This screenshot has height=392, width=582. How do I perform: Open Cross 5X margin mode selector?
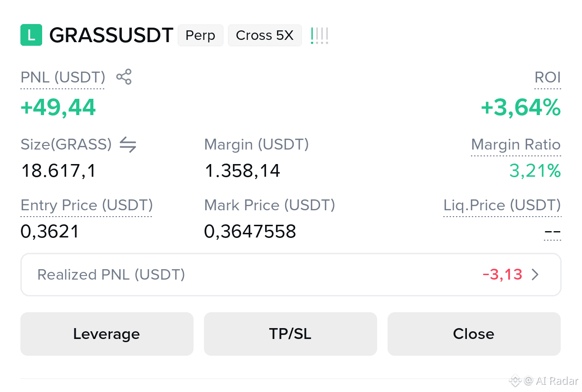pos(265,35)
